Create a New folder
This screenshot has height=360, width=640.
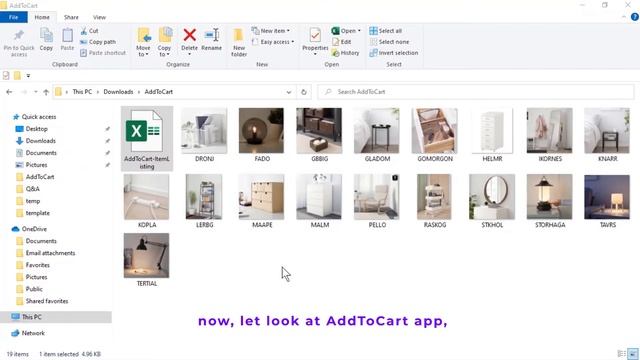[239, 42]
